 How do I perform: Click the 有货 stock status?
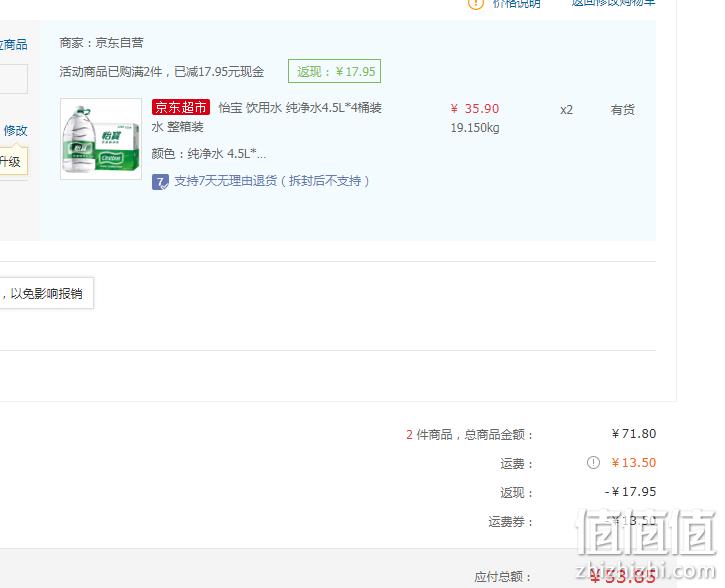(x=622, y=110)
